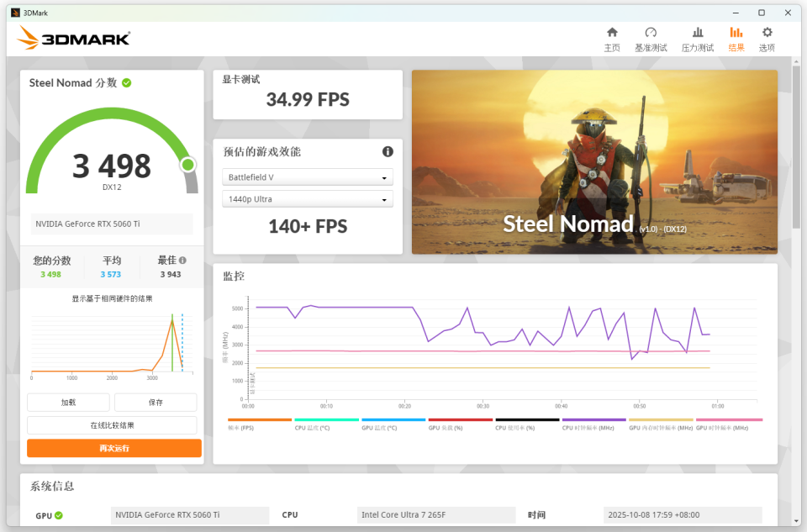This screenshot has width=807, height=532.
Task: Open the 1440p Ultra resolution dropdown
Action: point(308,199)
